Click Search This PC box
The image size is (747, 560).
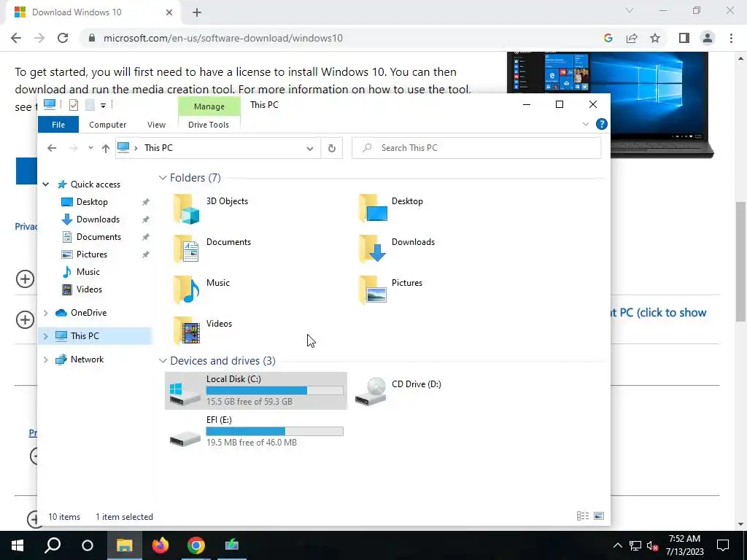click(x=476, y=148)
